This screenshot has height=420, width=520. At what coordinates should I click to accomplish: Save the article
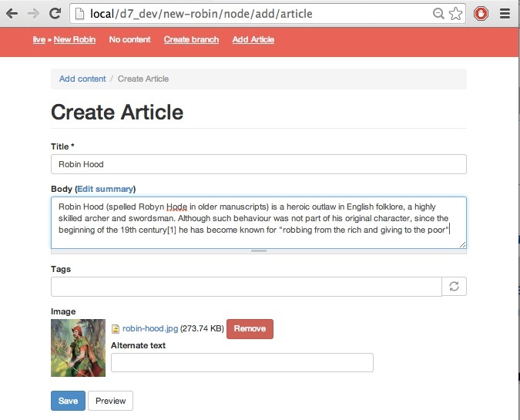click(68, 401)
